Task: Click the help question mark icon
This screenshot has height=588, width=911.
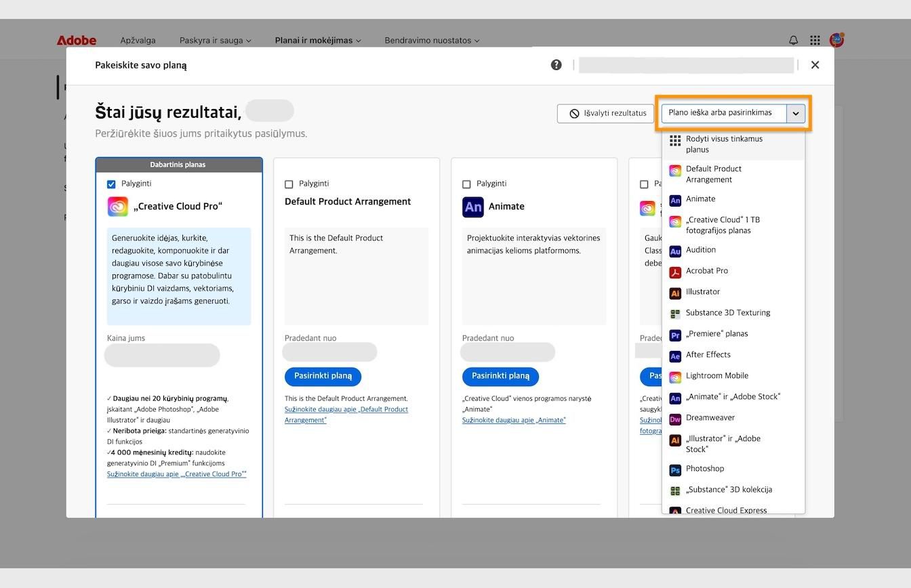Action: (x=556, y=65)
